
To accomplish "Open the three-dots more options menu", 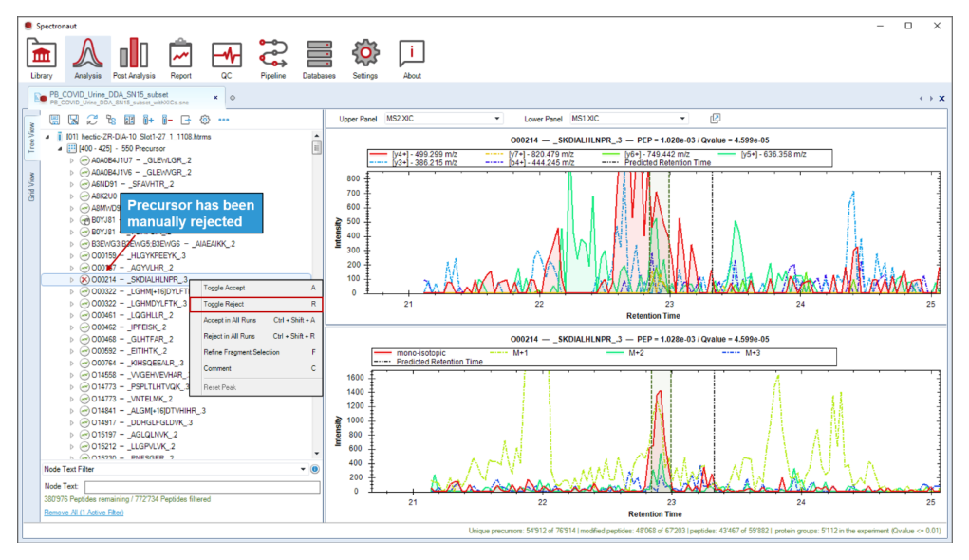I will click(224, 120).
